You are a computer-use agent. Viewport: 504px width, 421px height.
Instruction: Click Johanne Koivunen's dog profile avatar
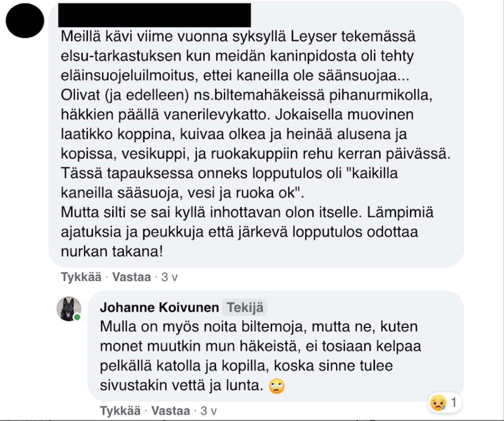(69, 309)
